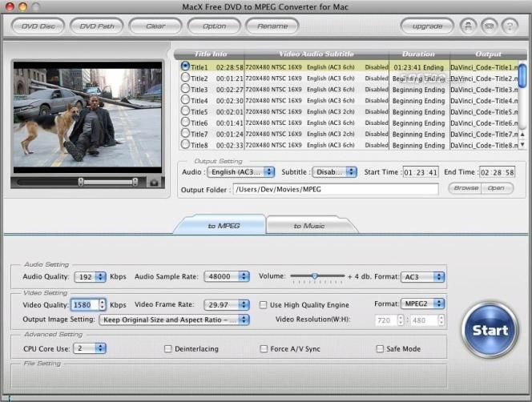
Task: Click the upgrade button
Action: pyautogui.click(x=427, y=26)
